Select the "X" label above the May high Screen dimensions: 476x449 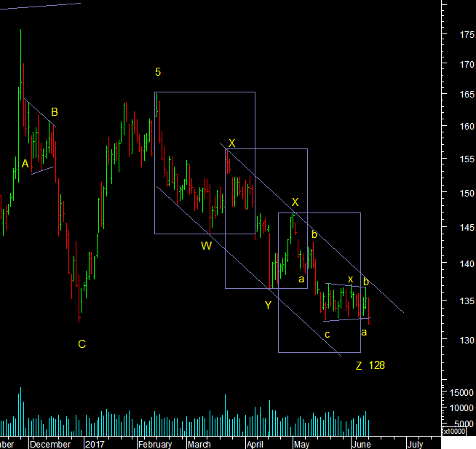pyautogui.click(x=295, y=202)
